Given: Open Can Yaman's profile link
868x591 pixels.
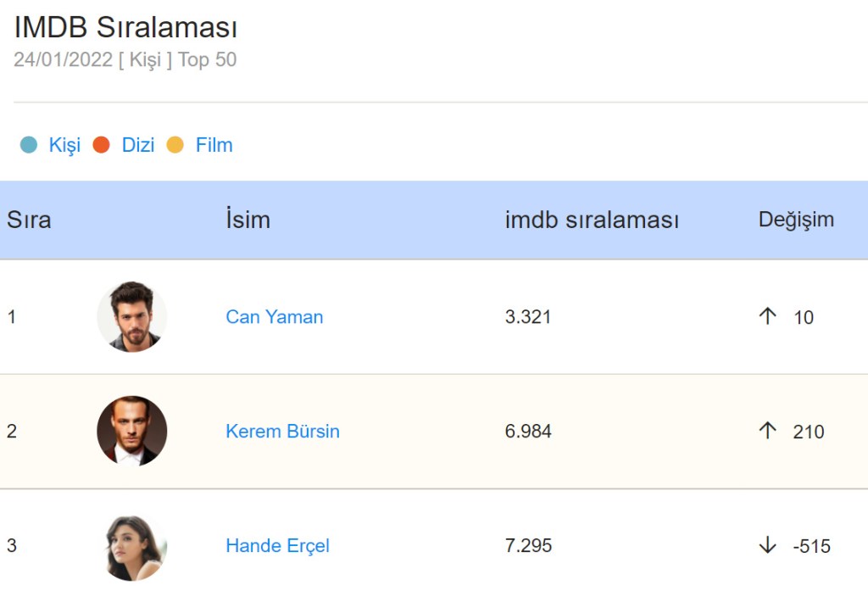Looking at the screenshot, I should pyautogui.click(x=274, y=317).
